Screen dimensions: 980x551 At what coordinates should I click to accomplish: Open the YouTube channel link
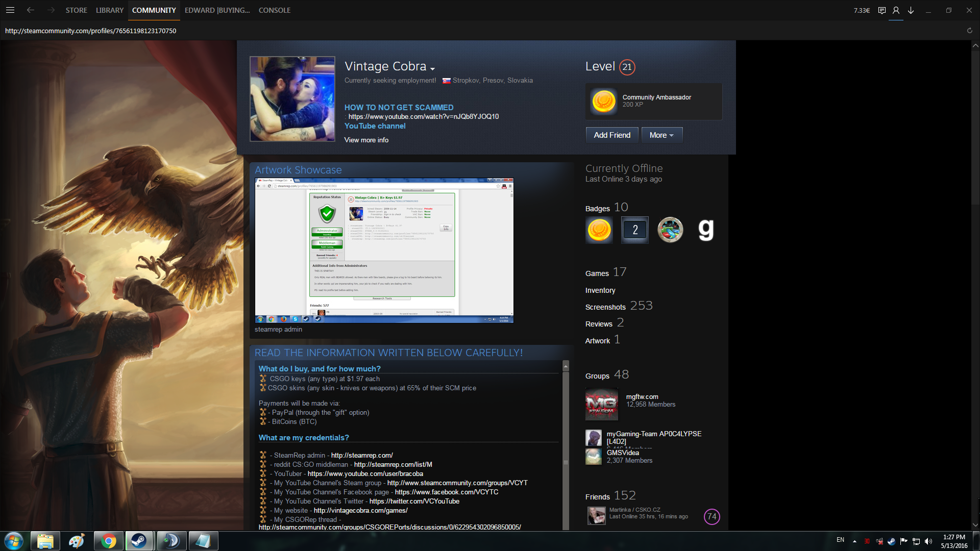point(375,126)
